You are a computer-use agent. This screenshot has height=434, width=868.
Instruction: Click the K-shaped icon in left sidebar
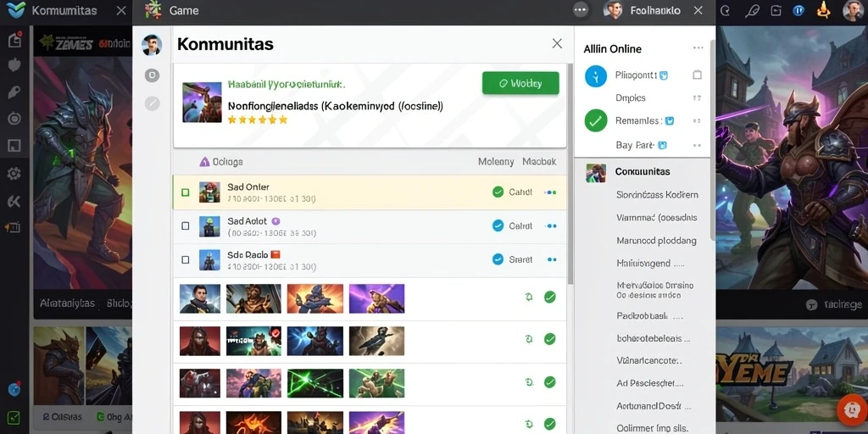click(14, 201)
